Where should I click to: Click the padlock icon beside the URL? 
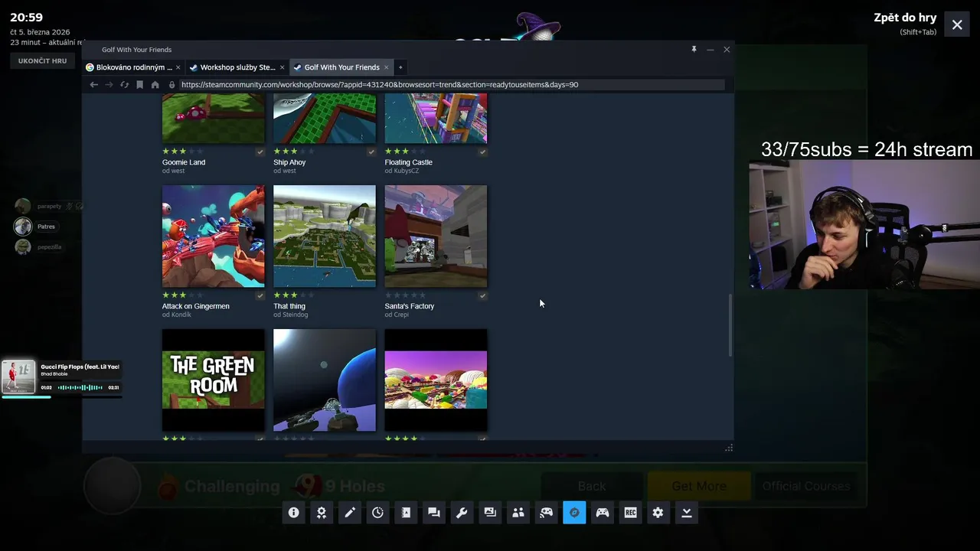171,85
